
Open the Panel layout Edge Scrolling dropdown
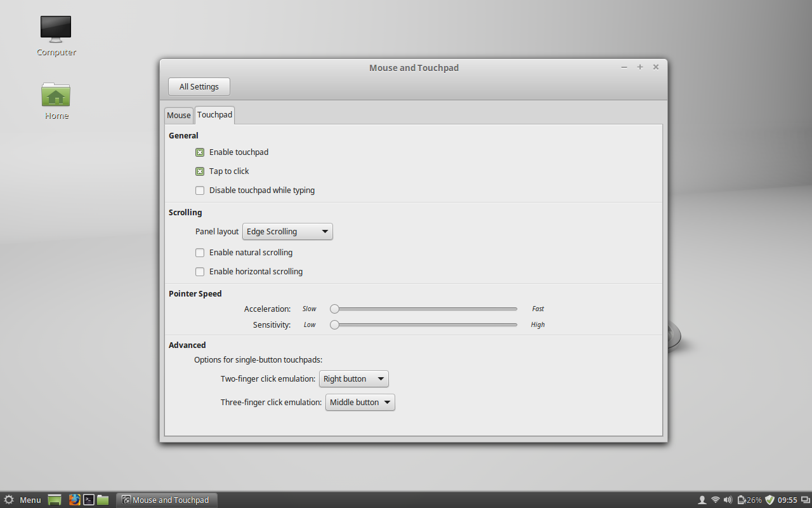(x=287, y=232)
